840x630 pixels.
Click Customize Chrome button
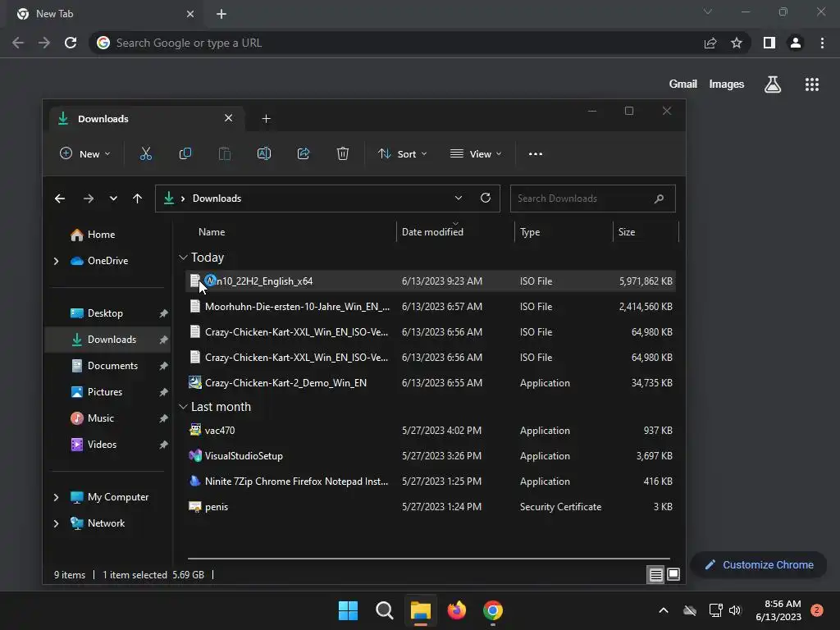759,564
